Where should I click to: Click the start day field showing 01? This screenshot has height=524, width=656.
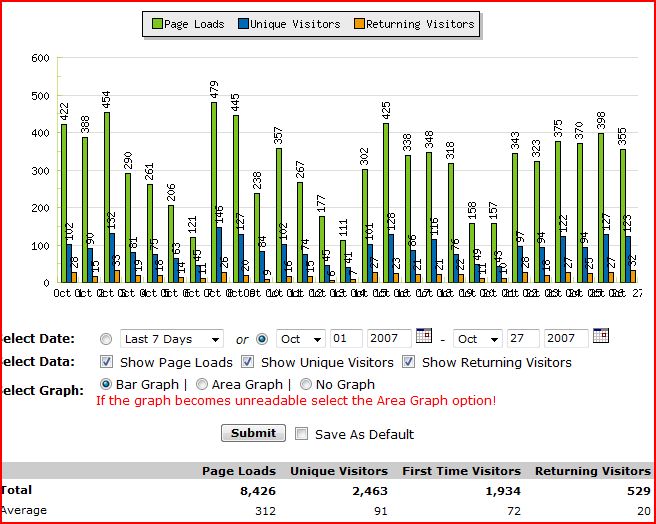click(346, 339)
